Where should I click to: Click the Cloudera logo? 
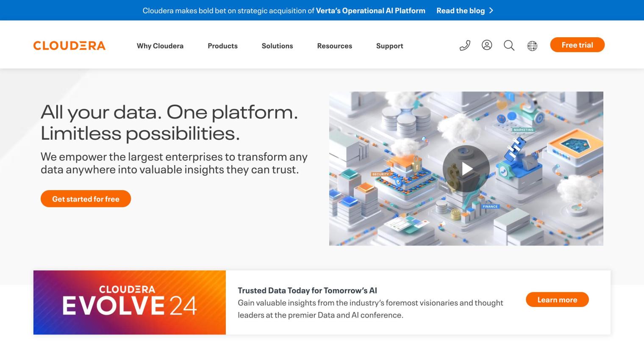click(x=69, y=46)
